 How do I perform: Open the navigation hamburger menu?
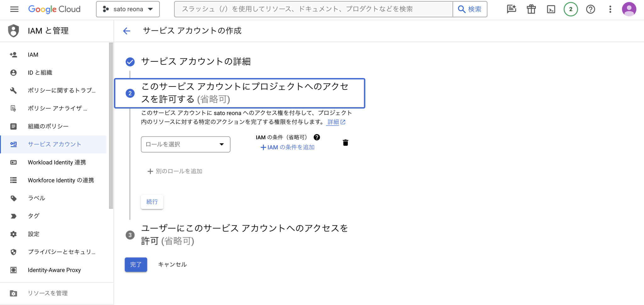[x=14, y=9]
